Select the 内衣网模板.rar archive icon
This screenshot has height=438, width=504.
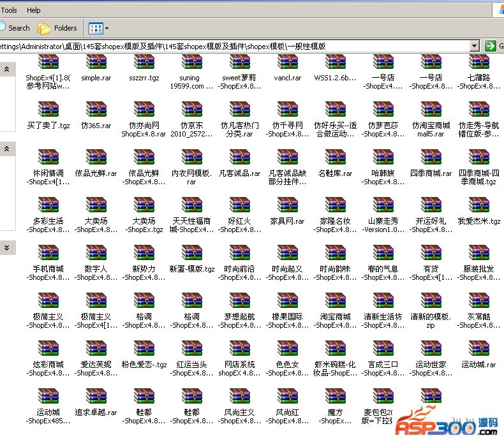click(x=191, y=157)
